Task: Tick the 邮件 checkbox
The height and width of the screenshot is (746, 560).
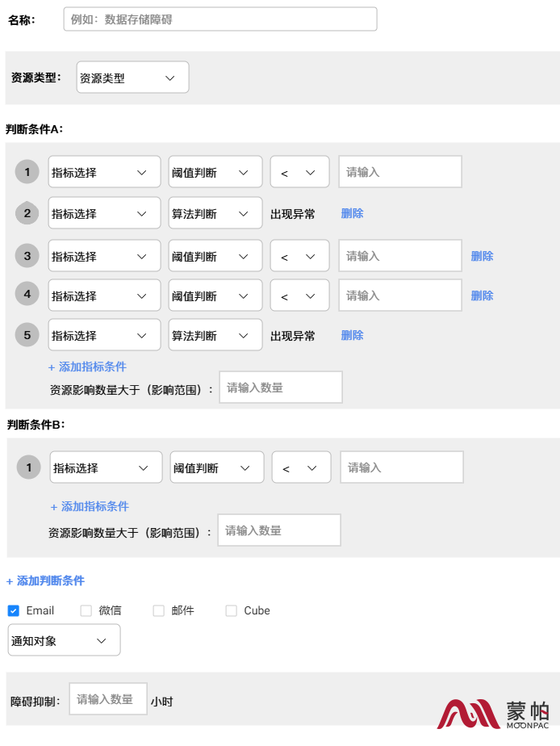Action: 159,610
